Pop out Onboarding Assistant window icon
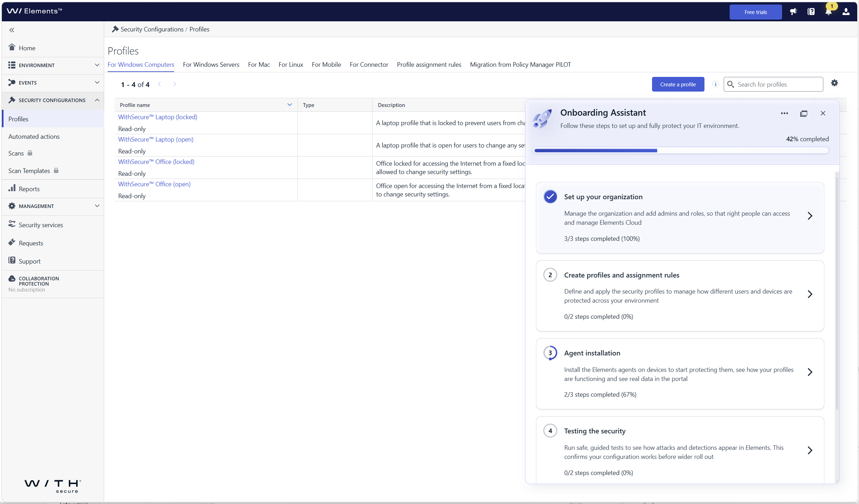Viewport: 859px width, 504px height. pos(803,113)
